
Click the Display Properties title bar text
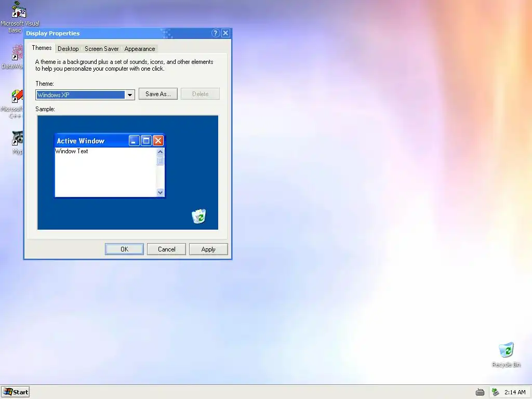point(53,33)
